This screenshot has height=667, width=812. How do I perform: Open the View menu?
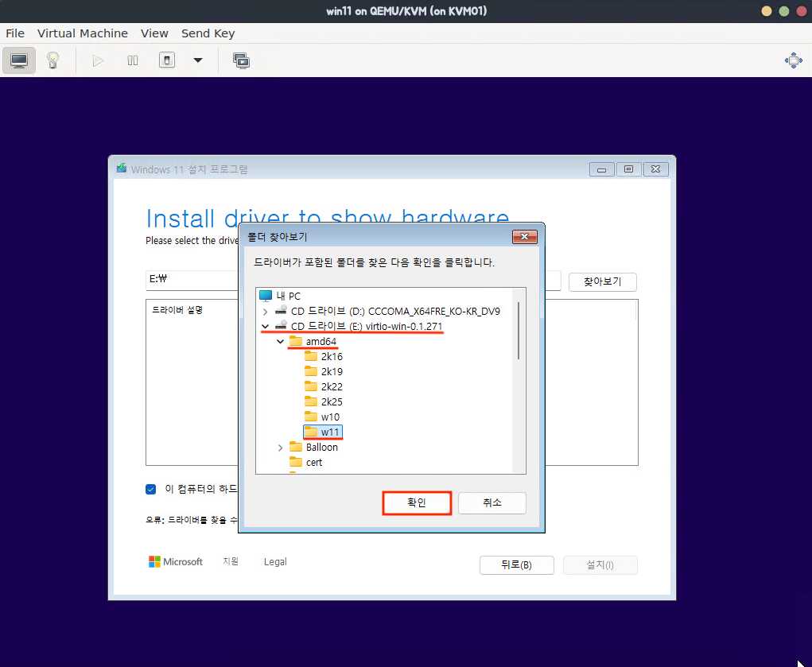point(154,33)
